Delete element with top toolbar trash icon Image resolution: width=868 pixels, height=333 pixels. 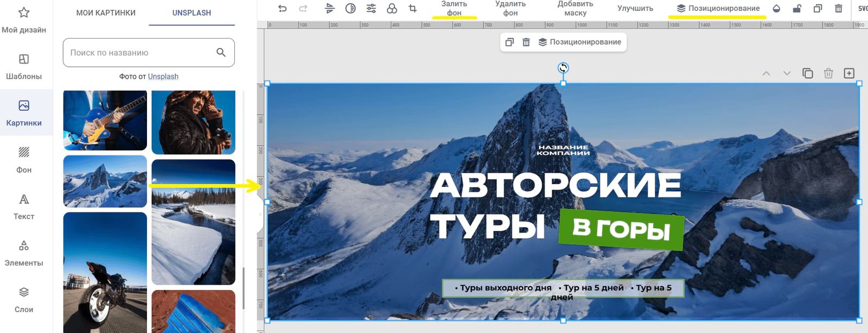pos(838,8)
